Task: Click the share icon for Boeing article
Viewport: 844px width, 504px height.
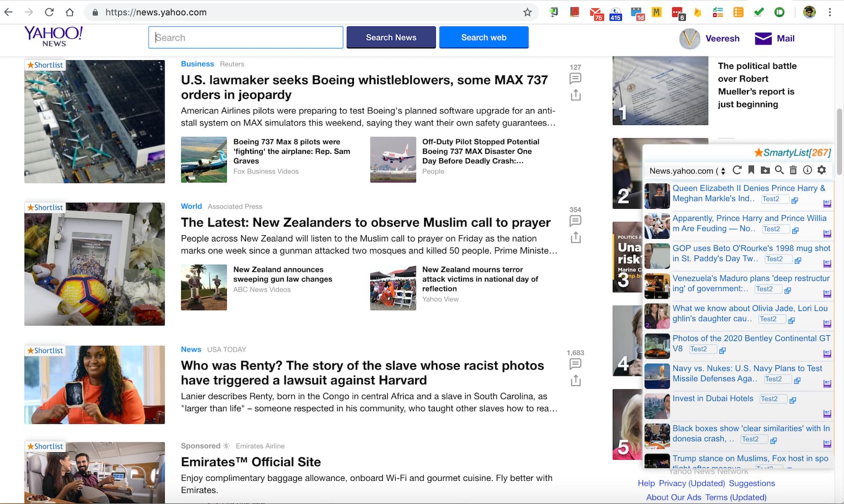Action: [x=576, y=95]
